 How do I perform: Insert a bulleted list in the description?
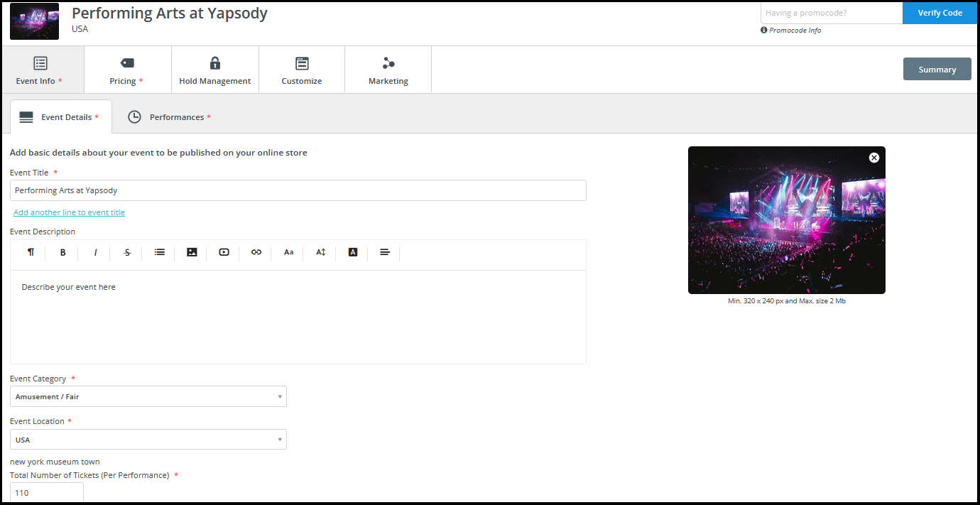[x=160, y=252]
